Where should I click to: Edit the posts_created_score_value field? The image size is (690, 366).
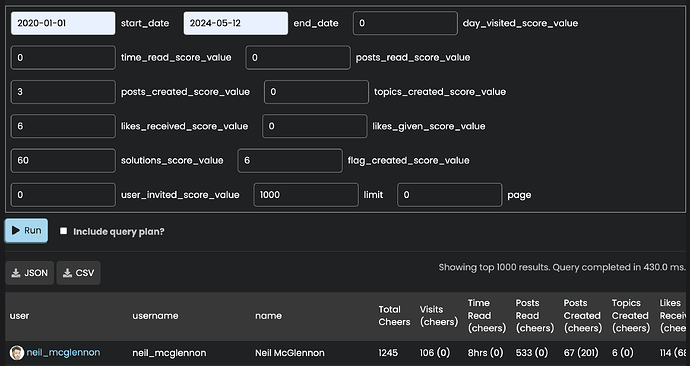click(x=63, y=92)
